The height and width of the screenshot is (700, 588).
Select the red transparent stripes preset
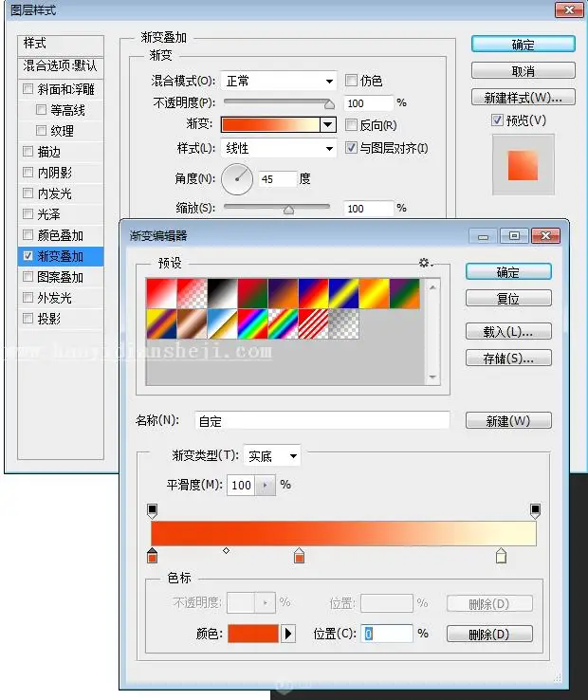click(x=313, y=324)
